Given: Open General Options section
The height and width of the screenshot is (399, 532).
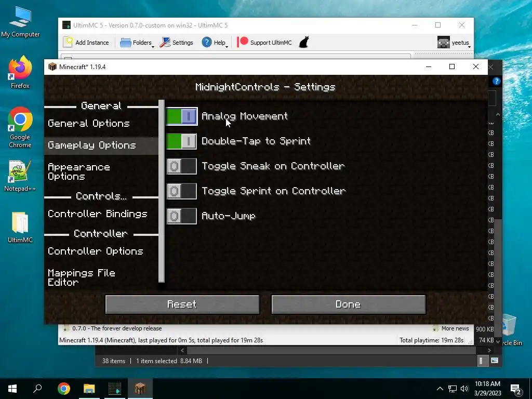Looking at the screenshot, I should [89, 123].
